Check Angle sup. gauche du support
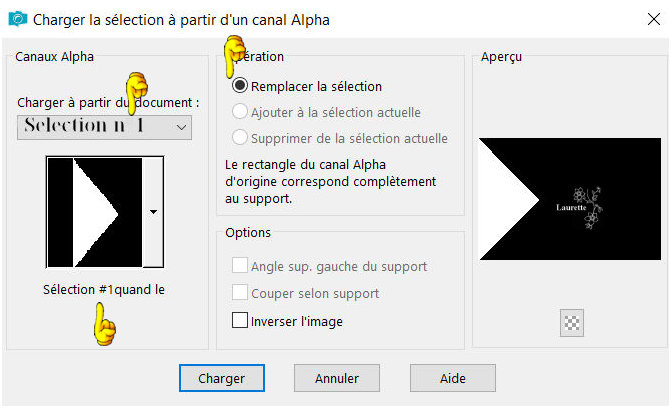The image size is (671, 408). 240,265
